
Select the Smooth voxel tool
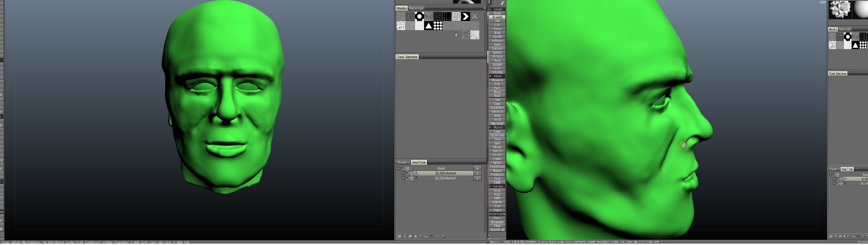[497, 17]
